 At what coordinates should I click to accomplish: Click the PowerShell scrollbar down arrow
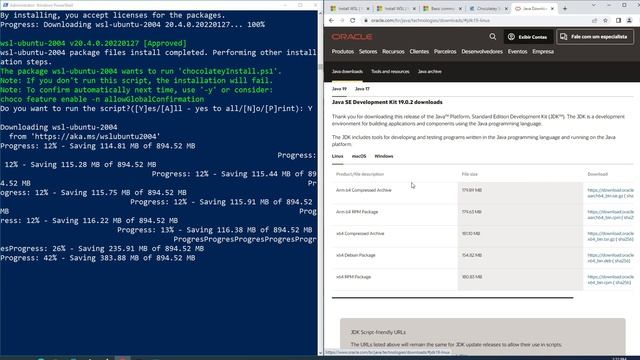click(320, 353)
